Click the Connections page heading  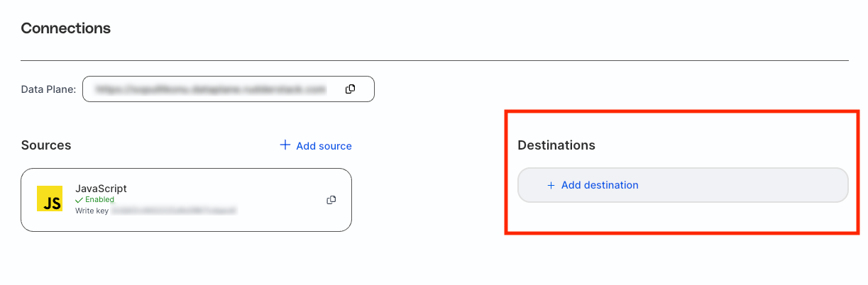point(66,28)
